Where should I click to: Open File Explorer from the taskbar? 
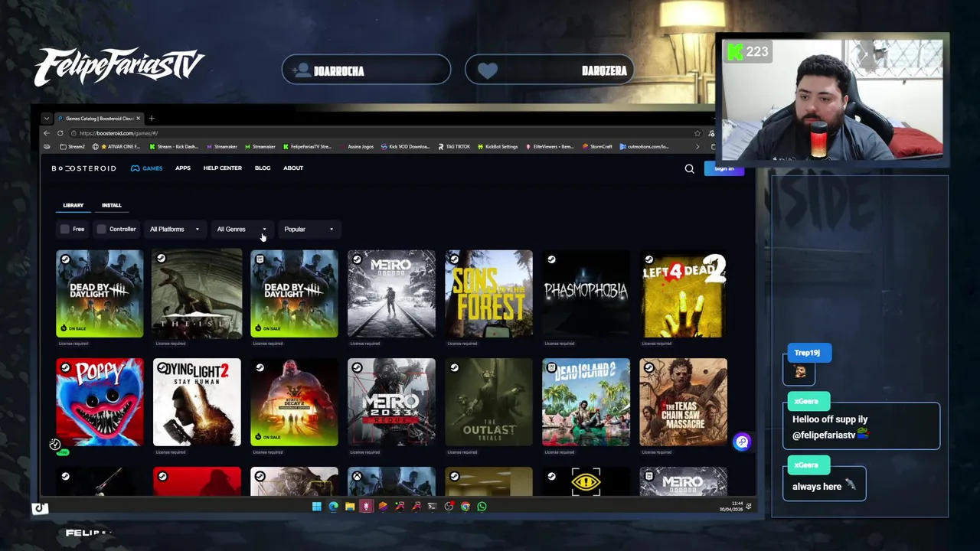[x=350, y=506]
